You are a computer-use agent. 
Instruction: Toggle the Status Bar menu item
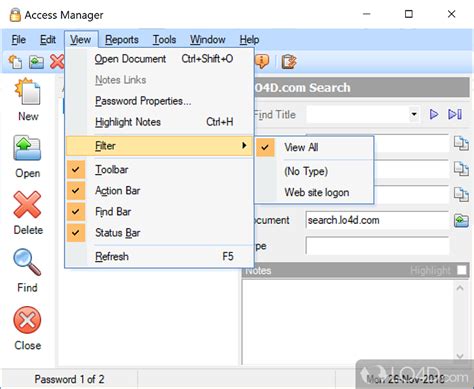pos(159,233)
